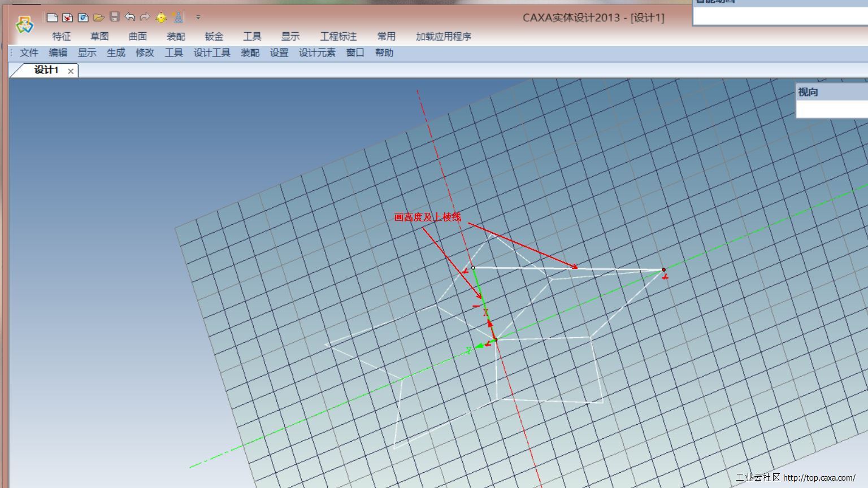Create a new design with the blank page icon
Image resolution: width=868 pixels, height=488 pixels.
click(x=52, y=18)
